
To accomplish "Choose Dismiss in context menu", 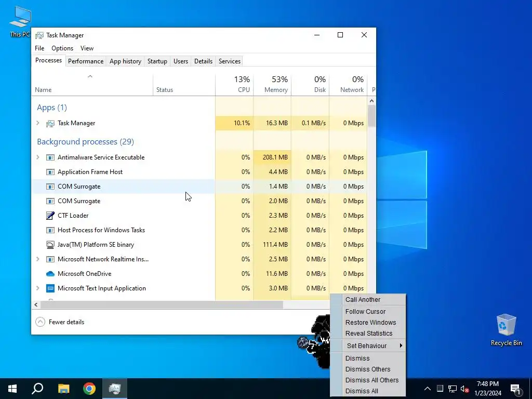I will pos(368,358).
